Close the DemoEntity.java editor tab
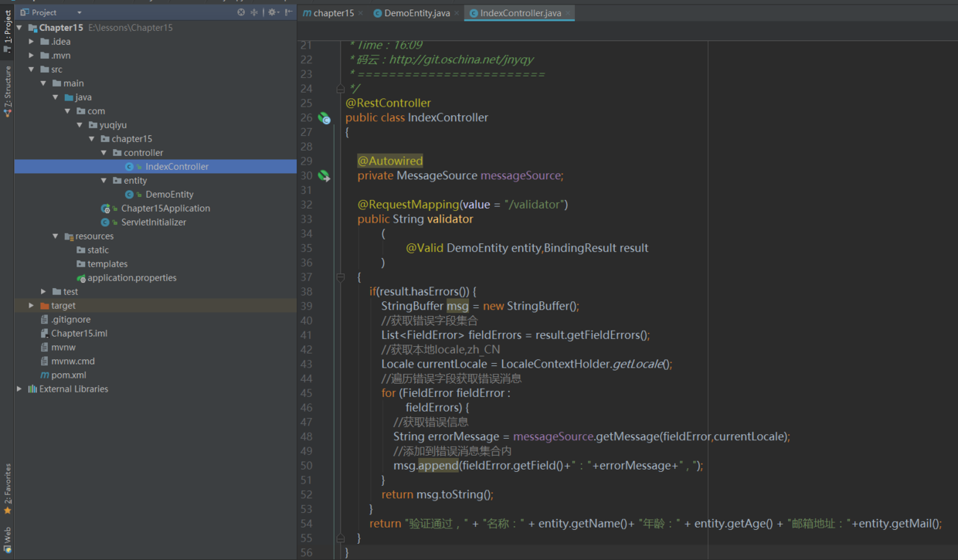 457,13
